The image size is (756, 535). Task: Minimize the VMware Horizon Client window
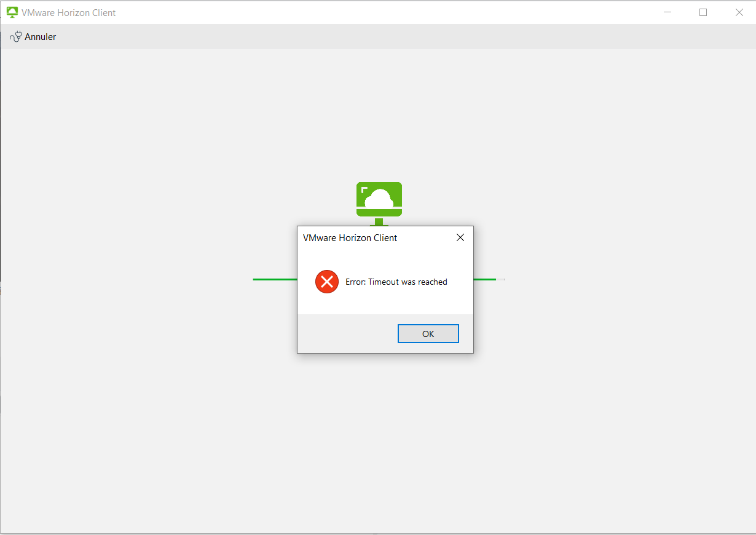(667, 12)
